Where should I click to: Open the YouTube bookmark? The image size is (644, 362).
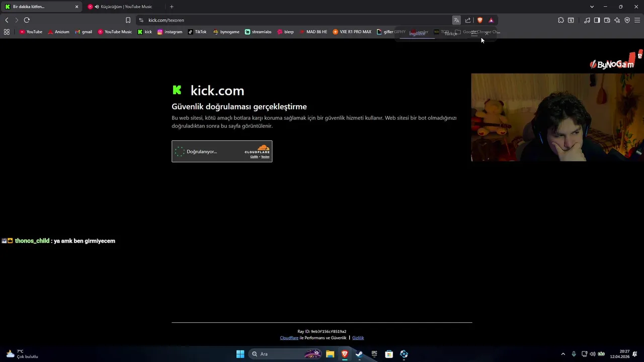click(x=31, y=32)
